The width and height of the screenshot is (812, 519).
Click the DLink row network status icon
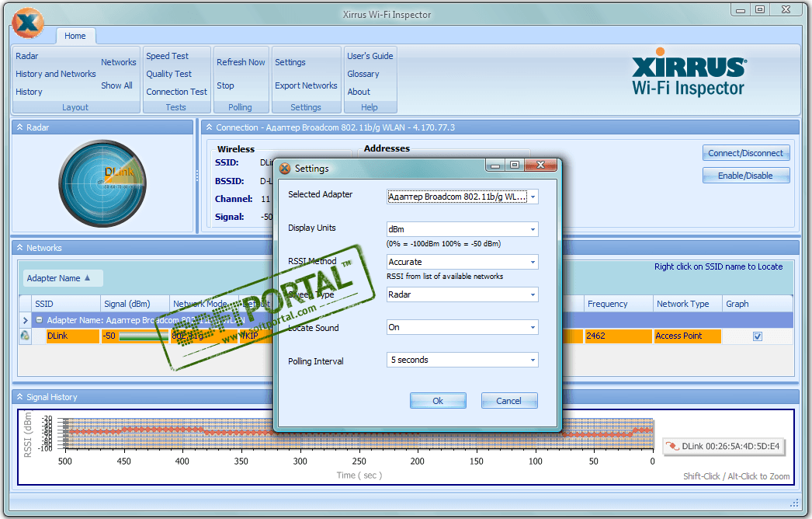point(25,336)
